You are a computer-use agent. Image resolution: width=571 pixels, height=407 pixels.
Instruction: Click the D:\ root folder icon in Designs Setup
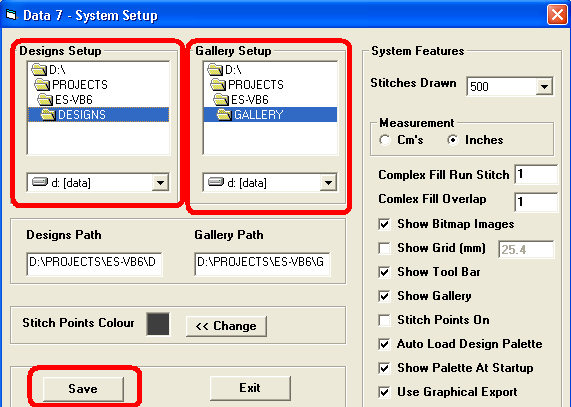tap(39, 70)
